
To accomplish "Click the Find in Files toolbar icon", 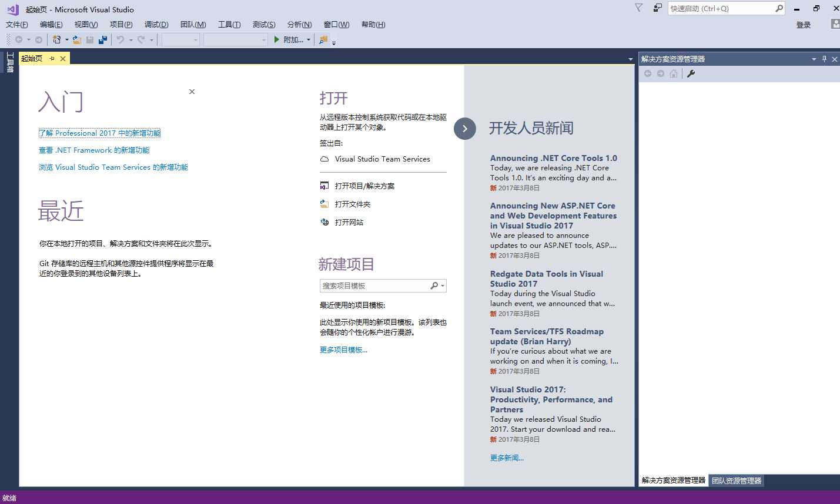I will (x=323, y=40).
